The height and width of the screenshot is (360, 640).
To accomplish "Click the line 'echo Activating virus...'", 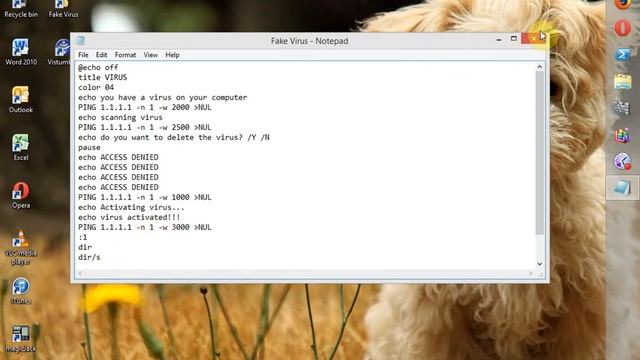I will point(131,207).
